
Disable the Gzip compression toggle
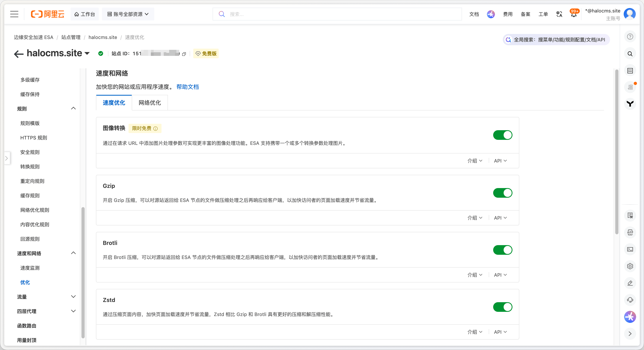point(502,193)
